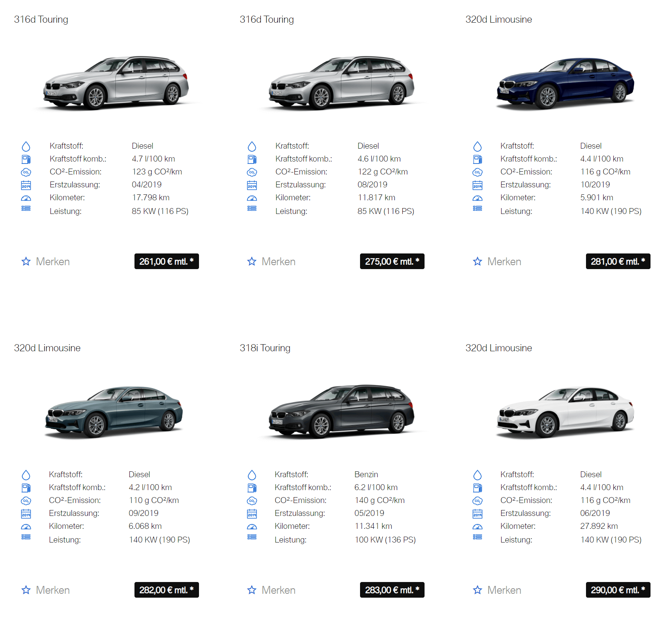Click the silver Touring image with 17.798 km
The width and height of the screenshot is (672, 618).
click(116, 83)
